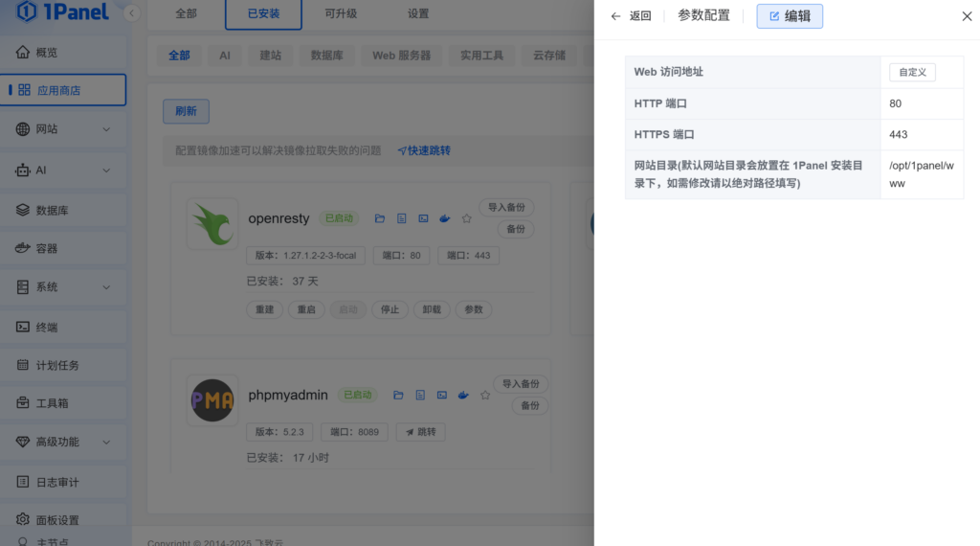Viewport: 980px width, 546px height.
Task: Click phpmyadmin 端口: 8089 tag
Action: pyautogui.click(x=354, y=432)
